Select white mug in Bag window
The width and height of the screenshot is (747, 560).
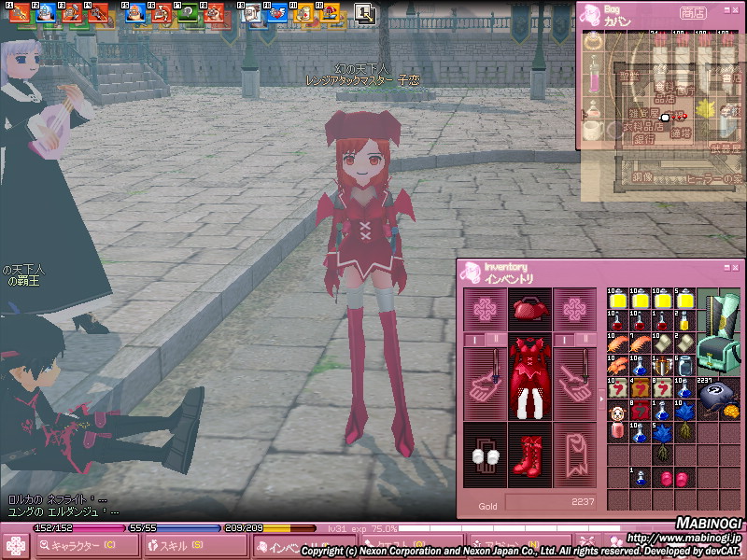pyautogui.click(x=593, y=130)
